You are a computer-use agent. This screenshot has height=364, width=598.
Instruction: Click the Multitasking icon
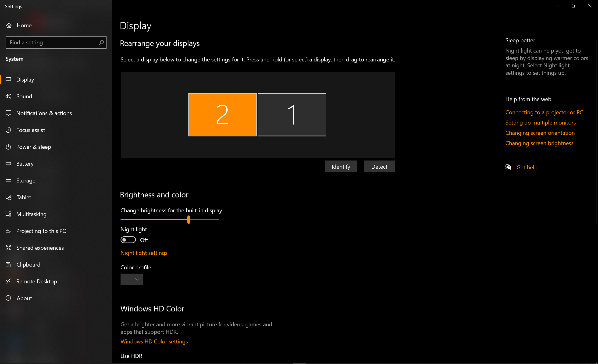coord(8,214)
